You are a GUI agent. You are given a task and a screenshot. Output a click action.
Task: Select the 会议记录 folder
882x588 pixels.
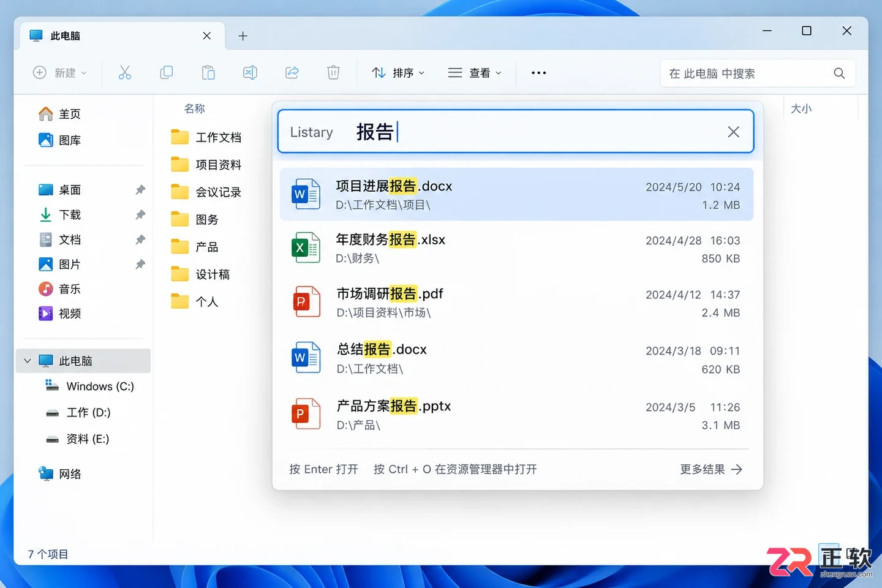pyautogui.click(x=206, y=192)
